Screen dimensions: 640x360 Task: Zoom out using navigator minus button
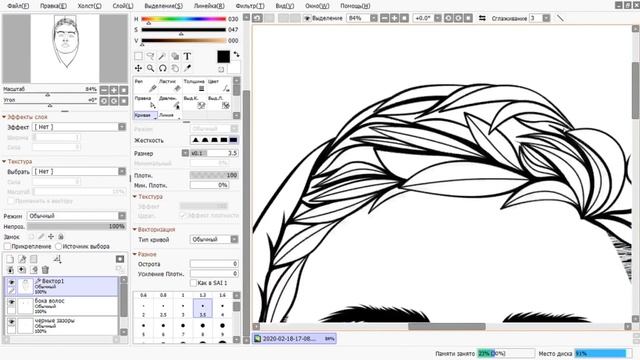coord(104,90)
